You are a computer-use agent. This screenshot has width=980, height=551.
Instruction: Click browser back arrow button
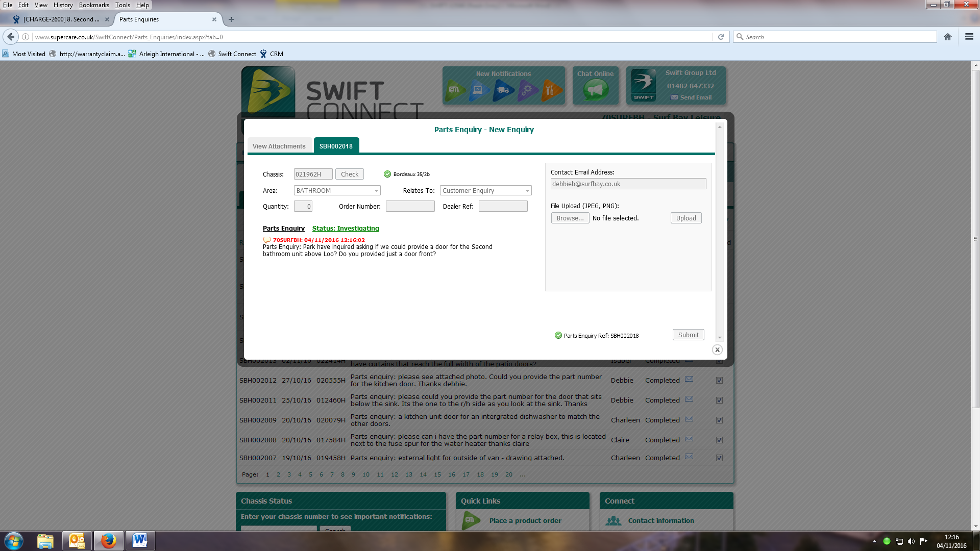(x=11, y=37)
